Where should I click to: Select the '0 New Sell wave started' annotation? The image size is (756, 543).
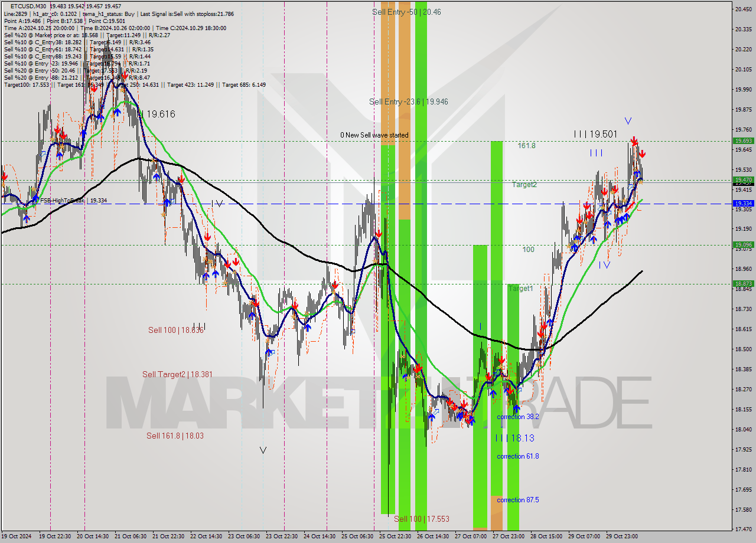(x=374, y=135)
